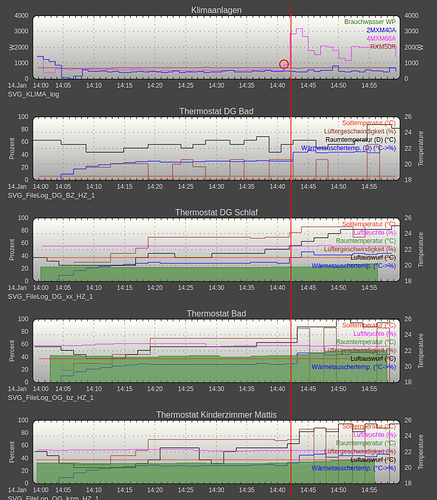
Task: Click Luftfeuchte legend in Thermostat DG Schlaf
Action: click(374, 232)
